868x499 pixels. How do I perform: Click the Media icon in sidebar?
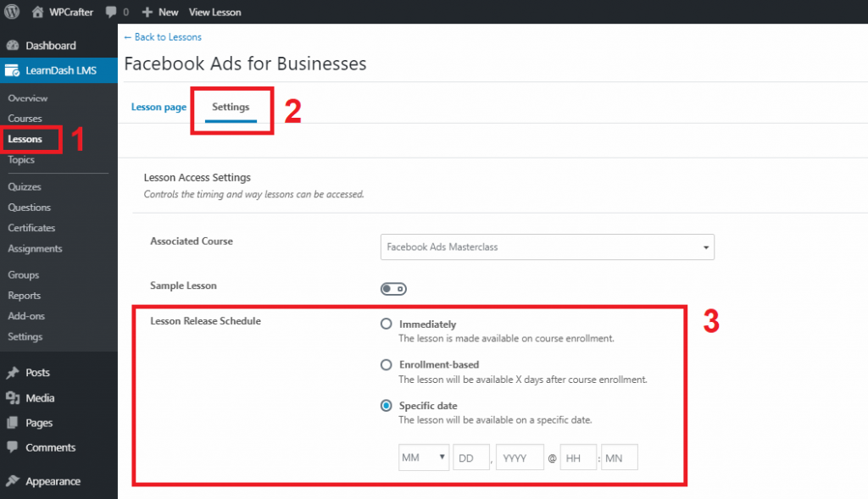point(12,398)
